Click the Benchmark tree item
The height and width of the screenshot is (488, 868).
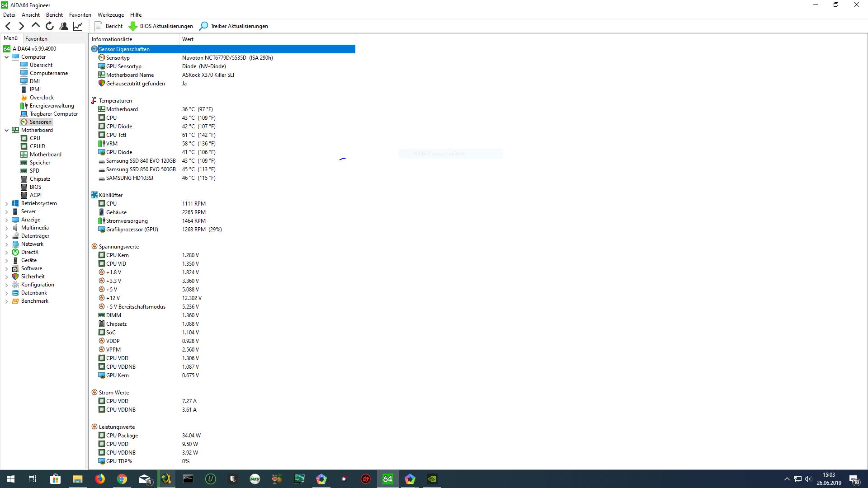(34, 301)
